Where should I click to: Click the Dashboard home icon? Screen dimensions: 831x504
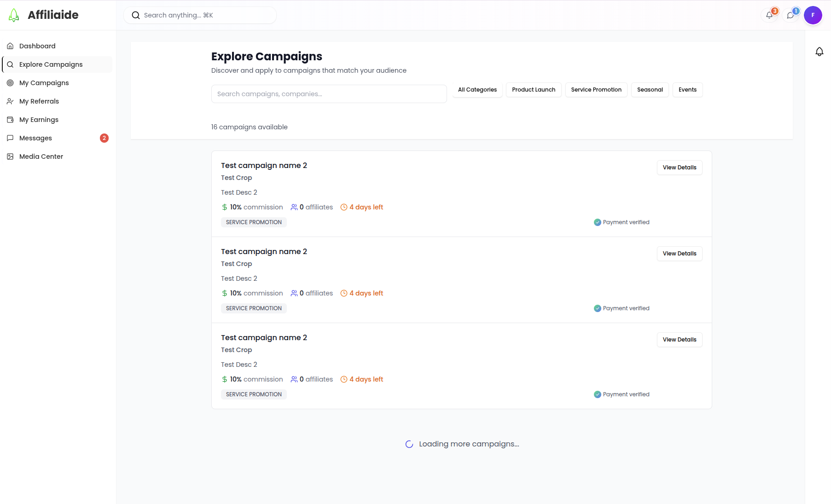tap(10, 46)
